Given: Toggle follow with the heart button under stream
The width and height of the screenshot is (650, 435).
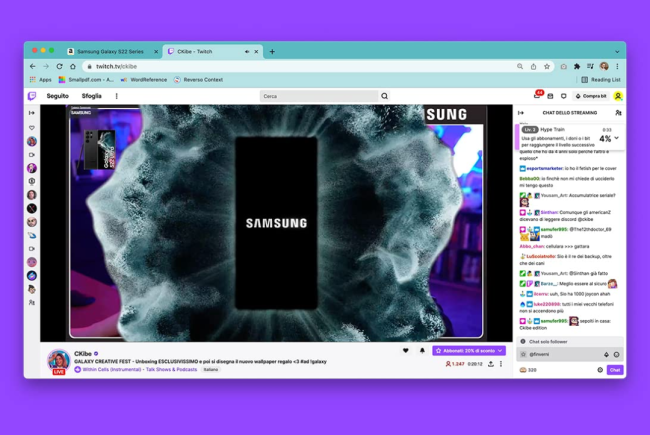Looking at the screenshot, I should point(406,351).
